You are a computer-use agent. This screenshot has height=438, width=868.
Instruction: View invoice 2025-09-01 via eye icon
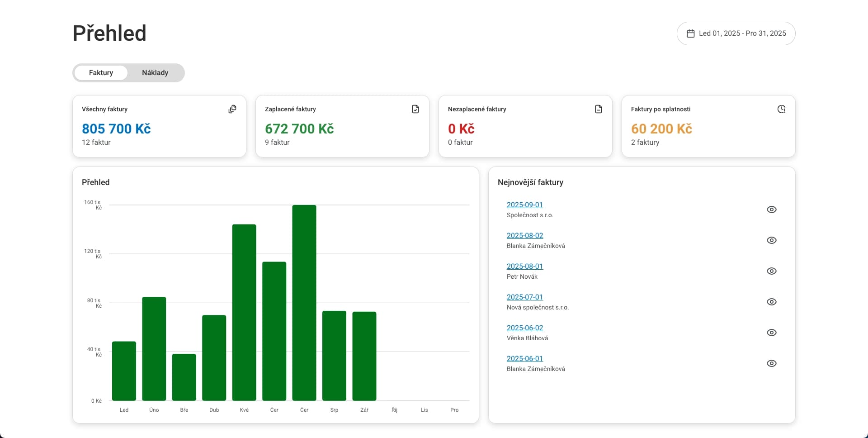click(772, 209)
